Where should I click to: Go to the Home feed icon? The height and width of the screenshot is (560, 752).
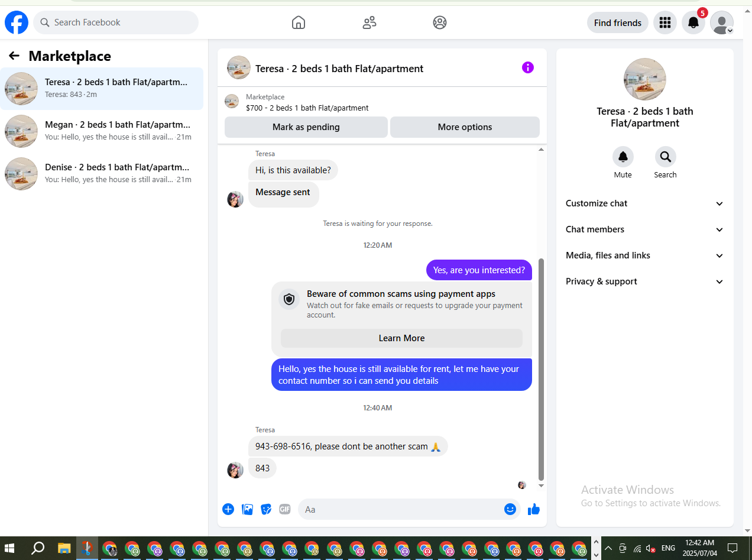(x=299, y=22)
